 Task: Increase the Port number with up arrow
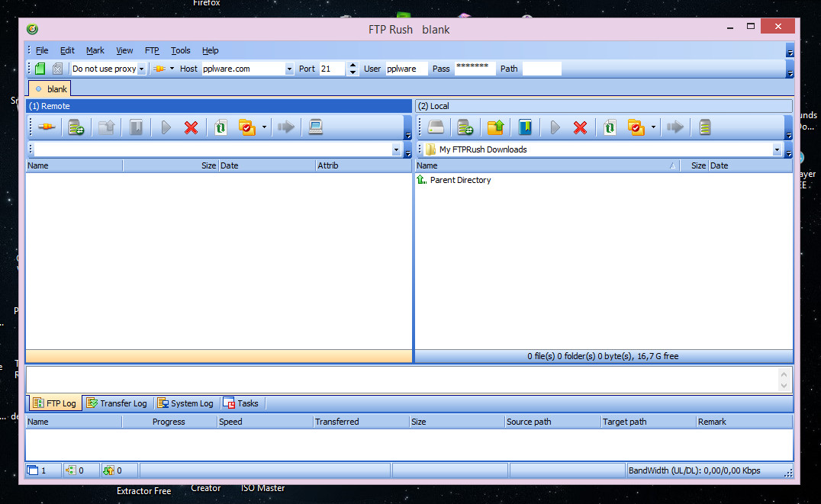[x=353, y=65]
